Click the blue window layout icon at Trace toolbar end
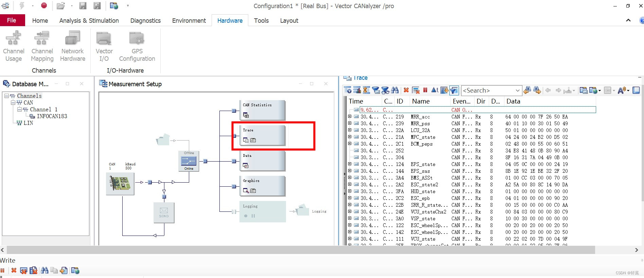This screenshot has height=278, width=644. (637, 90)
